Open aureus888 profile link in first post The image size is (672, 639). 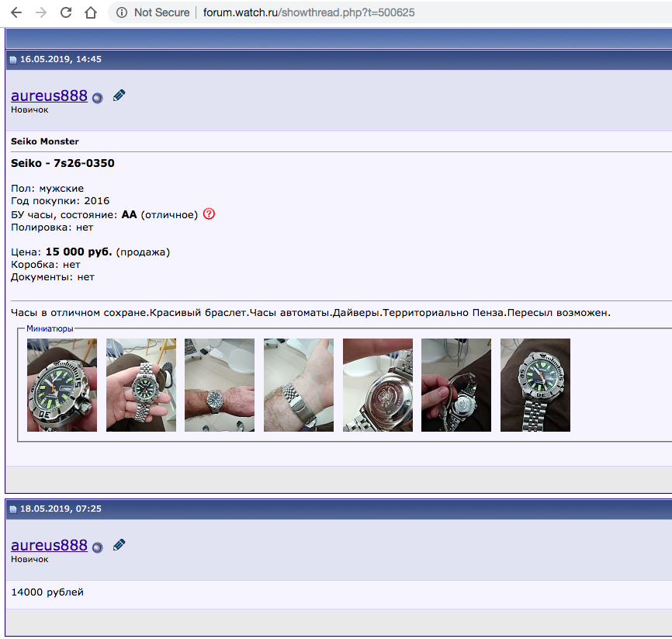pos(49,96)
